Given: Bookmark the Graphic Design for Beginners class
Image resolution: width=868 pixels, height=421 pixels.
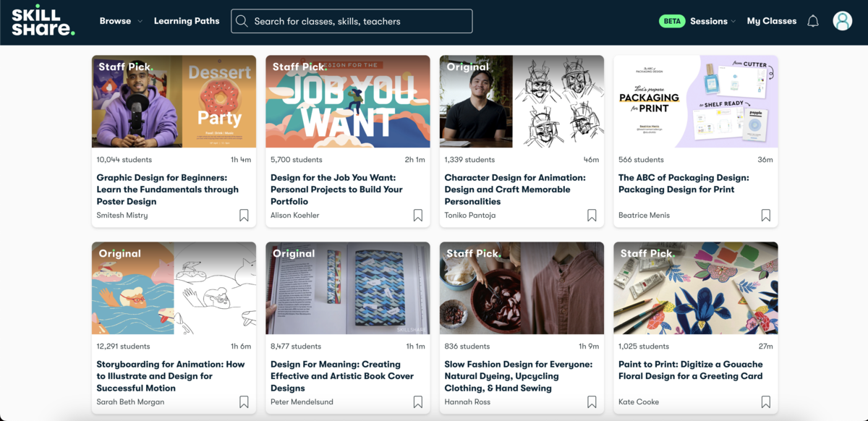Looking at the screenshot, I should point(244,215).
